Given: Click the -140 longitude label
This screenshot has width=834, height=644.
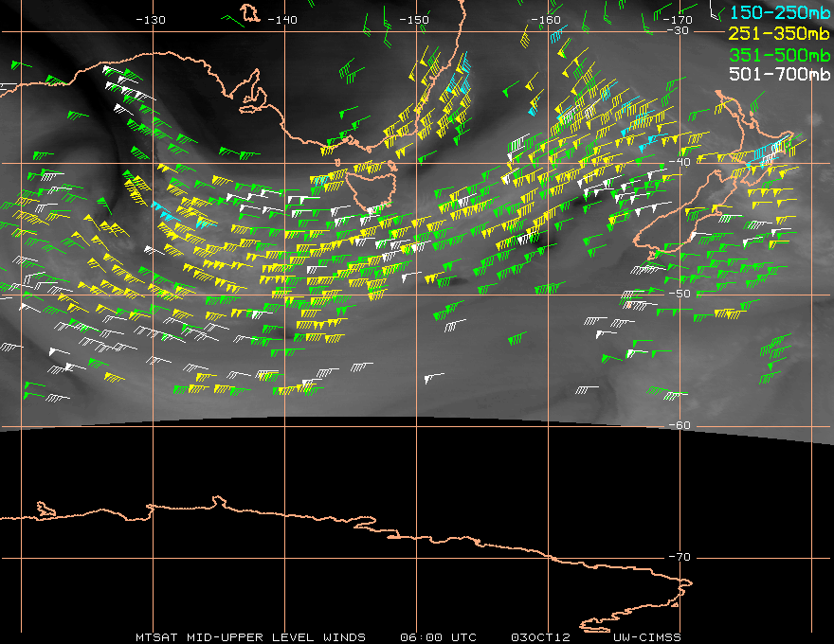Looking at the screenshot, I should point(281,20).
